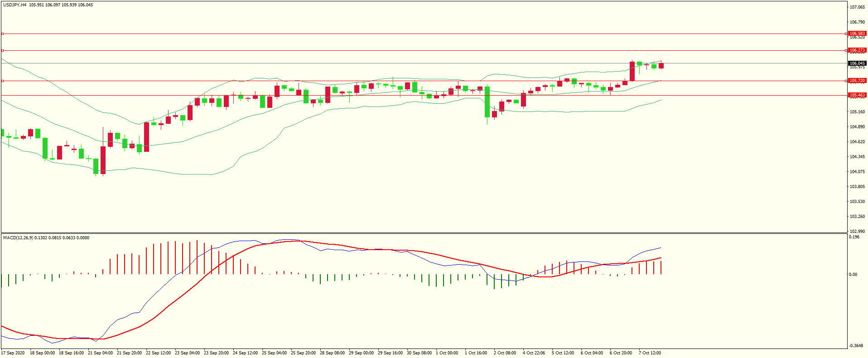868x358 pixels.
Task: Click the 104.345 price scale value
Action: [857, 157]
